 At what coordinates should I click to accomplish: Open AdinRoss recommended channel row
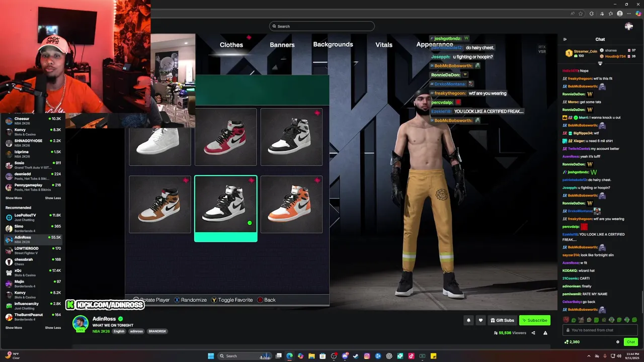tap(33, 239)
